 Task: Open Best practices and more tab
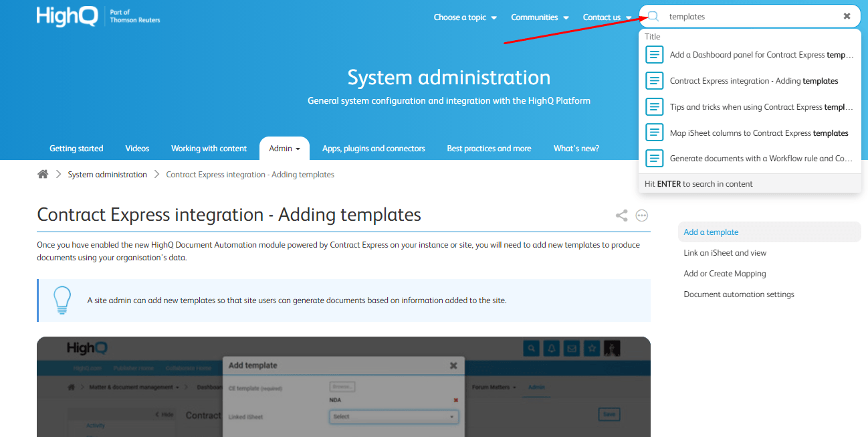489,149
